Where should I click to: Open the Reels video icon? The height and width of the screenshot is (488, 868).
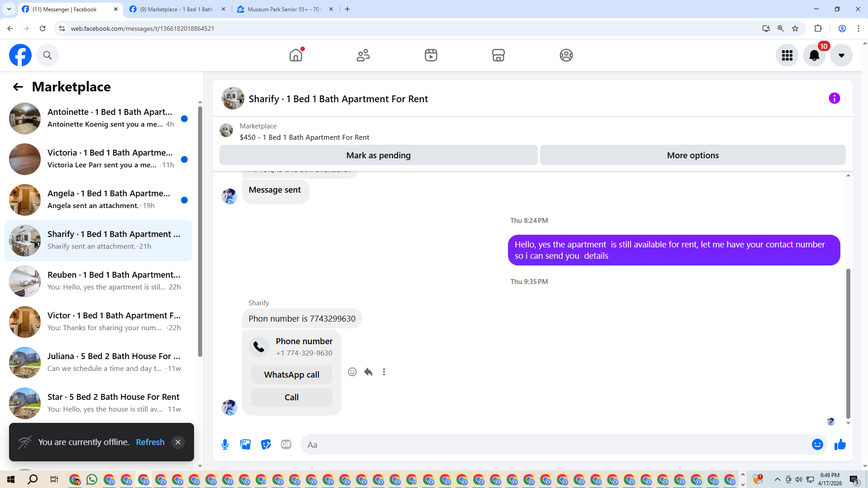pyautogui.click(x=431, y=55)
